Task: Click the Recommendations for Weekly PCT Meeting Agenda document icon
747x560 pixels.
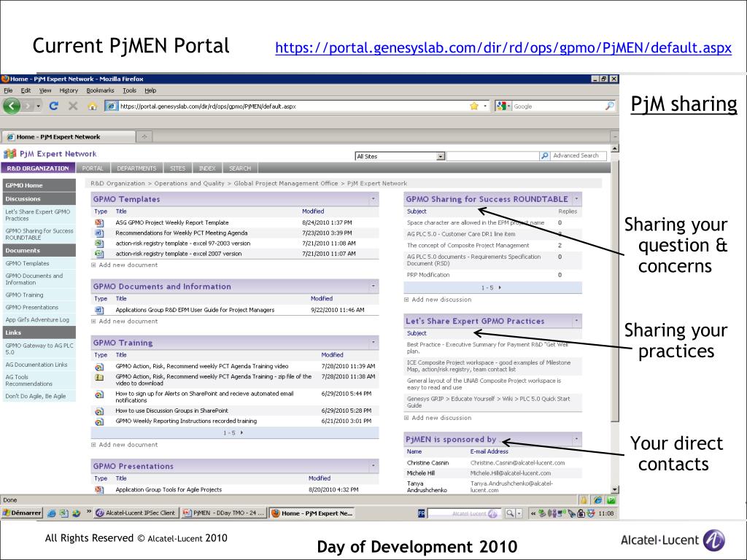Action: pyautogui.click(x=99, y=233)
